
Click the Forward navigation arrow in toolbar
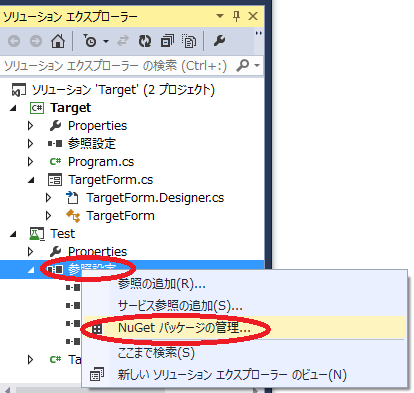[36, 41]
